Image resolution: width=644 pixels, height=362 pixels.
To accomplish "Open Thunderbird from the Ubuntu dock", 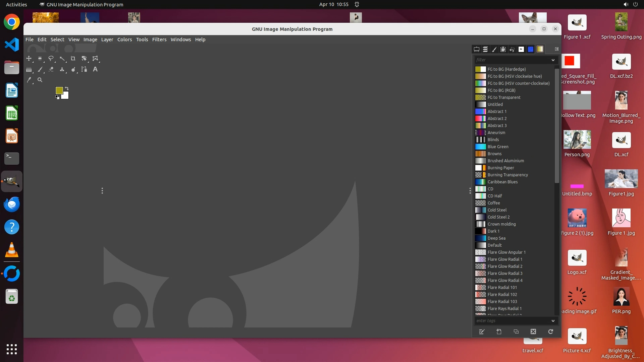I will [x=12, y=204].
